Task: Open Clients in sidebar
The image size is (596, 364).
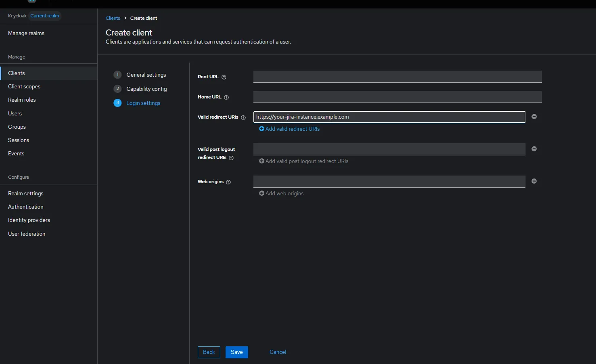Action: pos(48,73)
